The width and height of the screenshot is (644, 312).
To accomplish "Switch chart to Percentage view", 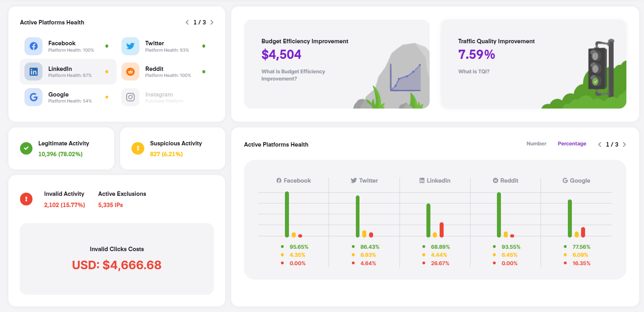I will tap(572, 144).
